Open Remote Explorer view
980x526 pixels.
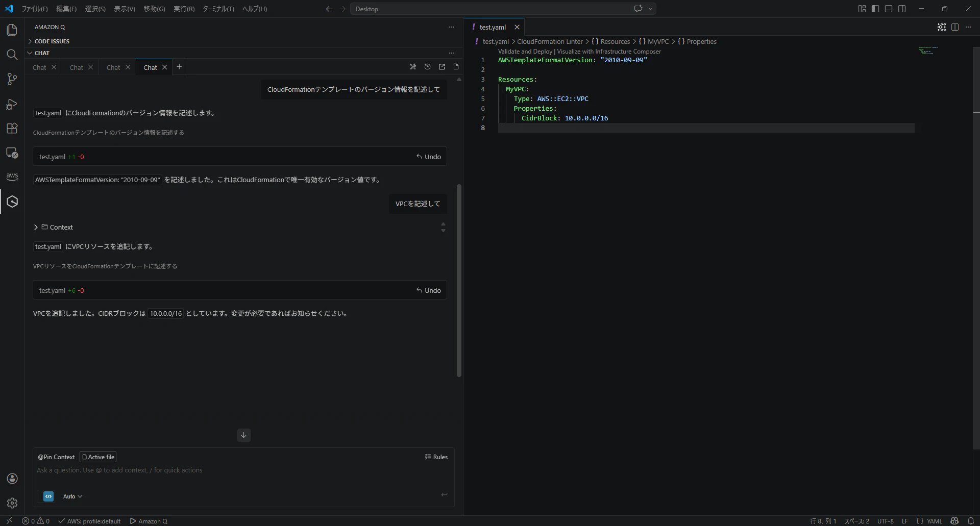pyautogui.click(x=12, y=153)
